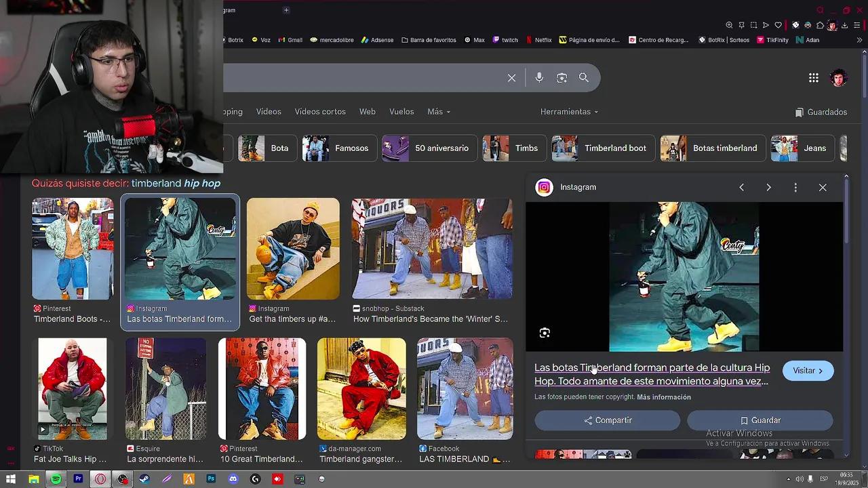Image resolution: width=868 pixels, height=488 pixels.
Task: Show more bookmarks with double chevron
Action: pyautogui.click(x=859, y=40)
